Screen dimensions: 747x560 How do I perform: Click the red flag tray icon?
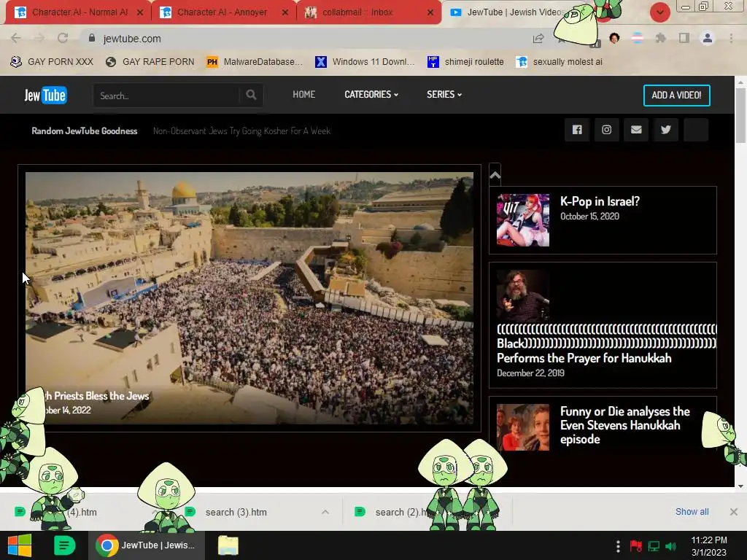pyautogui.click(x=635, y=545)
